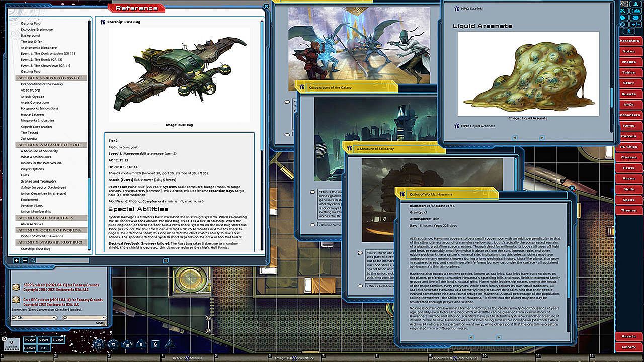Toggle the F-F modifier button
Image resolution: width=644 pixels, height=362 pixels.
pos(45,347)
